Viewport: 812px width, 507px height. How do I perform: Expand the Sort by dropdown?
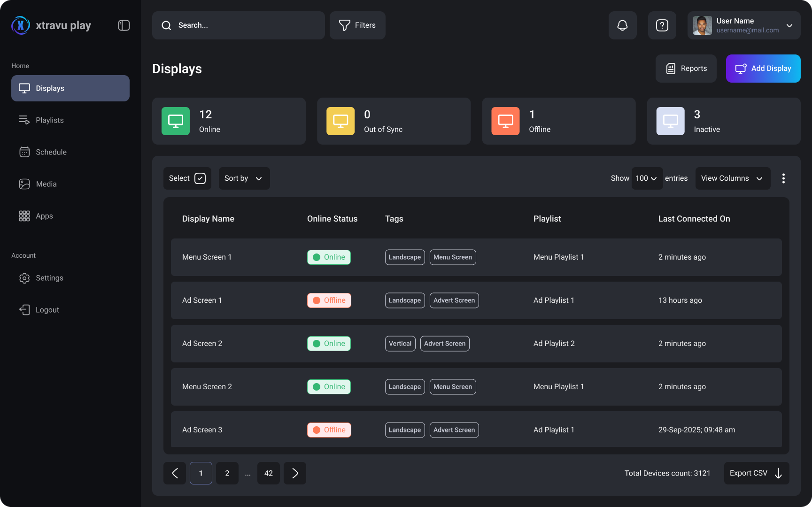tap(244, 178)
